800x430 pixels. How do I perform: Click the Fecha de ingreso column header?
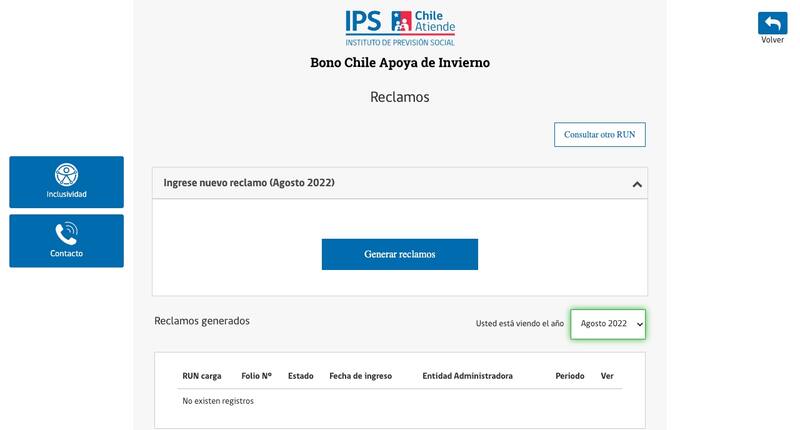[x=360, y=376]
